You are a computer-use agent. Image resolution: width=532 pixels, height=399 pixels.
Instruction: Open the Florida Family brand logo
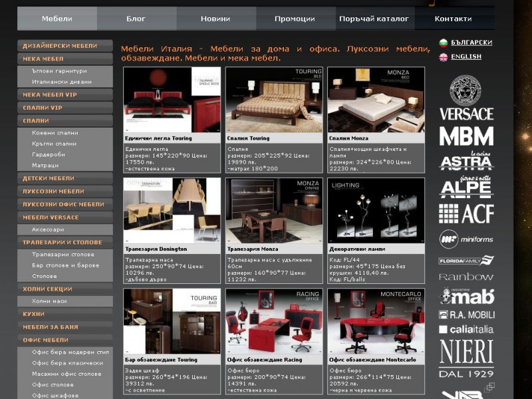pyautogui.click(x=466, y=261)
